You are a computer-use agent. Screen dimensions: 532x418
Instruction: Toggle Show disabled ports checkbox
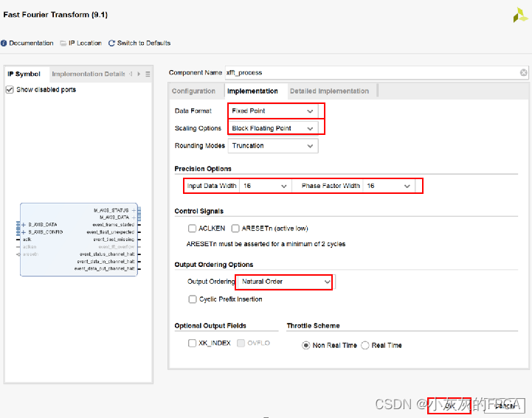point(10,90)
